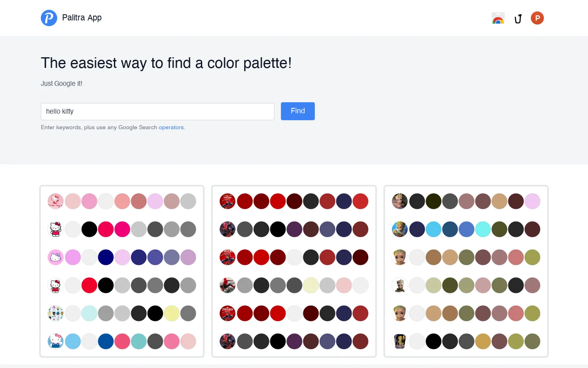Viewport: 588px width, 368px height.
Task: Select the top Groot thumbnail
Action: [400, 201]
